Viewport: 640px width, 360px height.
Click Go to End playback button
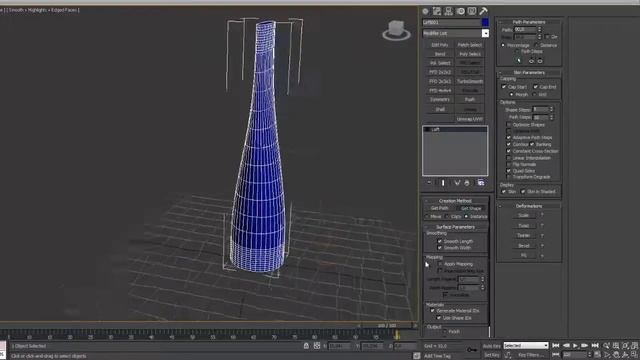[595, 346]
